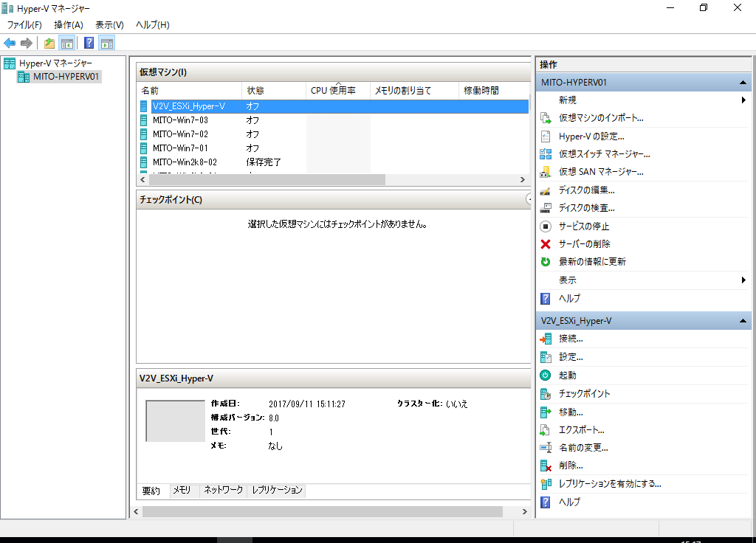This screenshot has height=543, width=756.
Task: Switch to the ネットワーク tab
Action: click(x=223, y=490)
